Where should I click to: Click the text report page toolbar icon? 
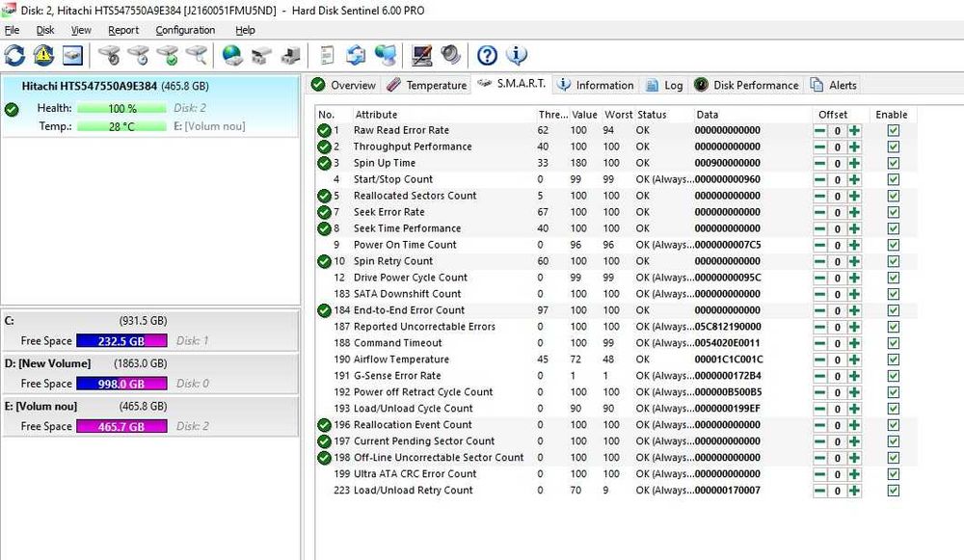328,55
